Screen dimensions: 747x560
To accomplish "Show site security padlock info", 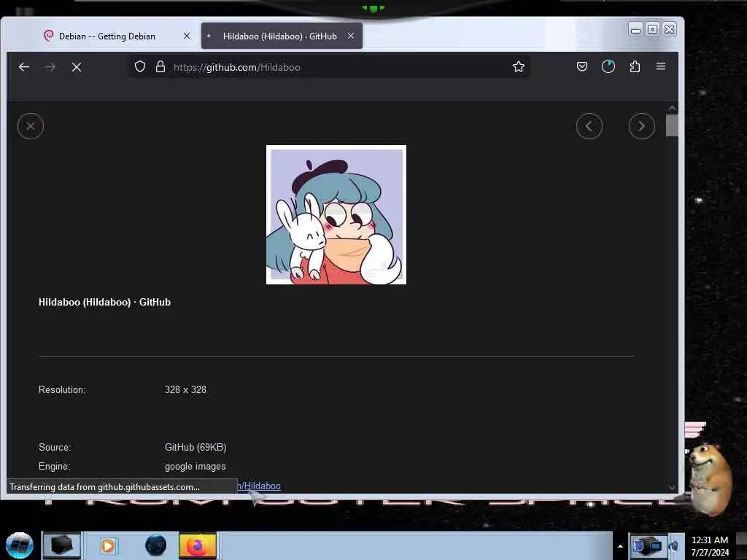I will pyautogui.click(x=160, y=66).
